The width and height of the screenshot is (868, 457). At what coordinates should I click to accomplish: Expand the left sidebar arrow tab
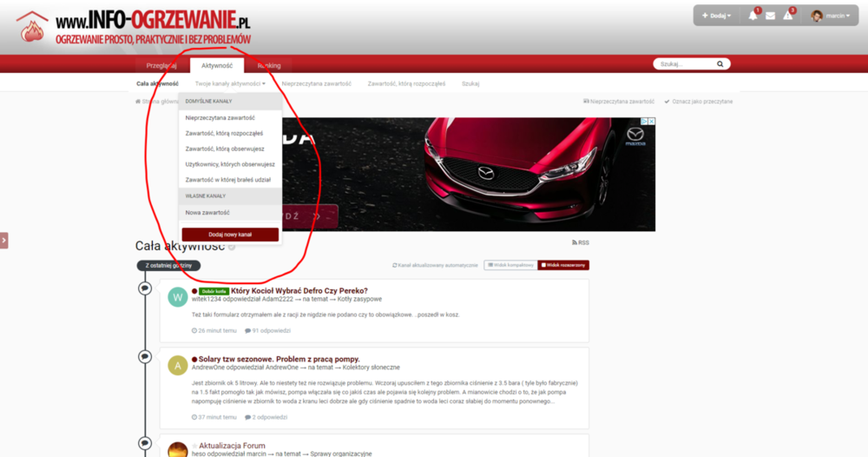point(3,240)
